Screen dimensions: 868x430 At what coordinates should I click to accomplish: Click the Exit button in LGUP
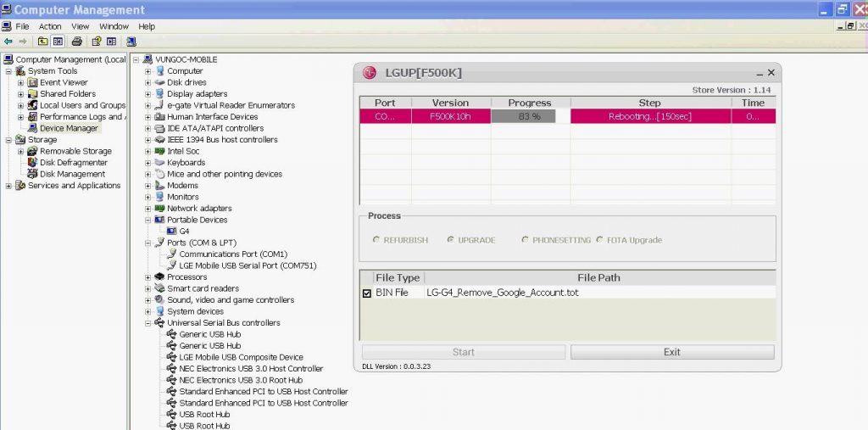672,352
